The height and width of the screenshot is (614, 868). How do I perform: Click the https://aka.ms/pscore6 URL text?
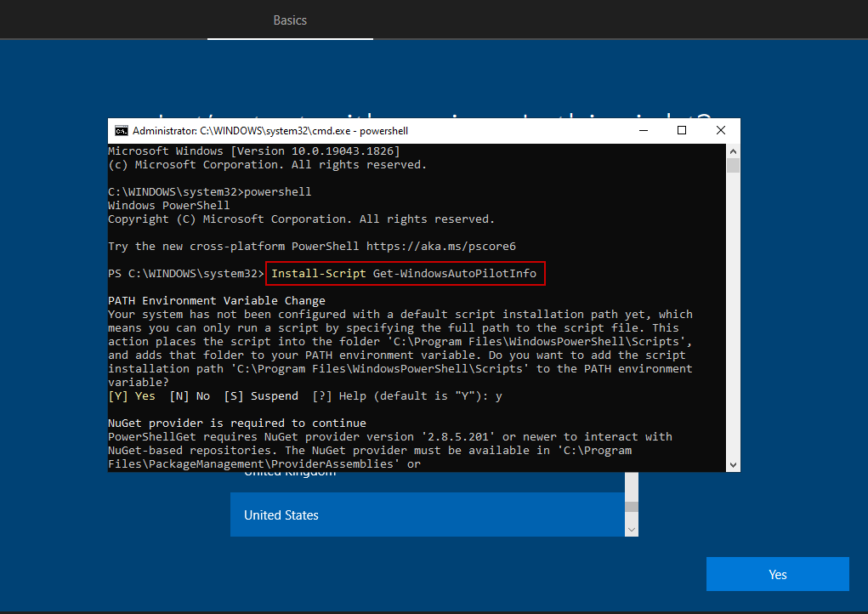[x=440, y=247]
